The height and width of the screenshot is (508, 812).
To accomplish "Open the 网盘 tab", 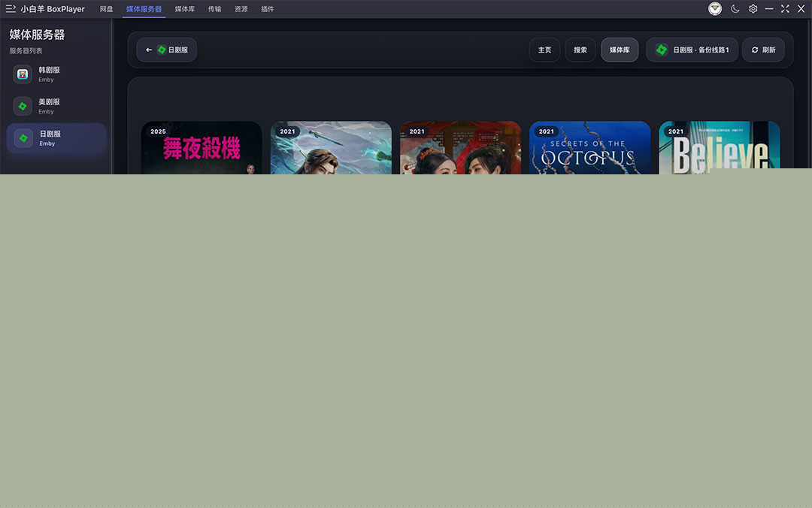I will (x=106, y=9).
